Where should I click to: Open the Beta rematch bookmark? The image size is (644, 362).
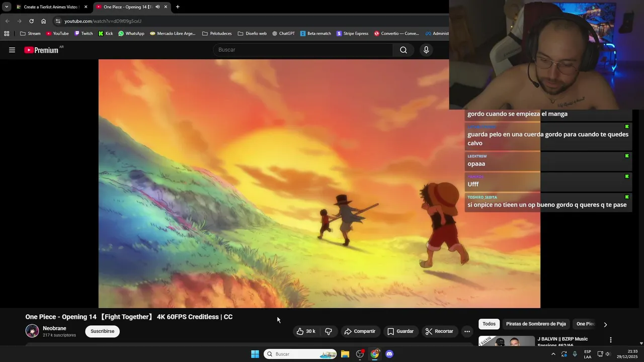315,34
